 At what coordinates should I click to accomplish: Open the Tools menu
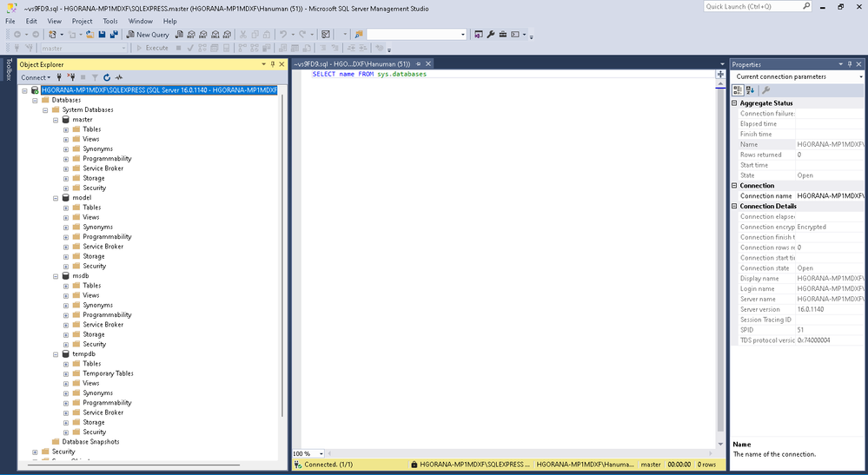110,21
